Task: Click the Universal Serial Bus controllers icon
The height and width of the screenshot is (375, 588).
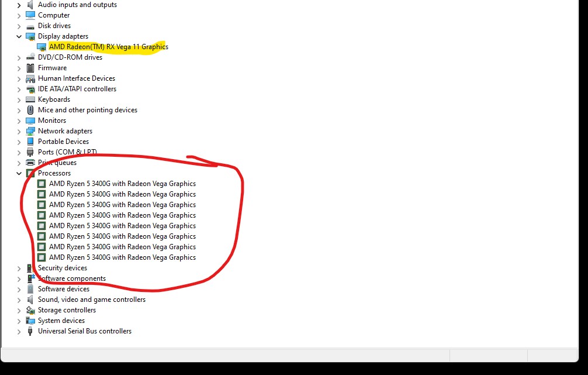Action: (x=30, y=331)
